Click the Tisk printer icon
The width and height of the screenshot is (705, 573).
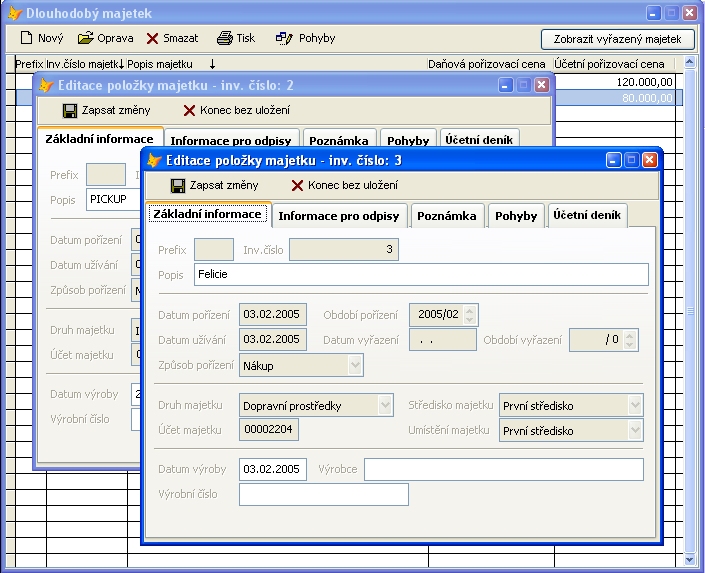tap(225, 38)
